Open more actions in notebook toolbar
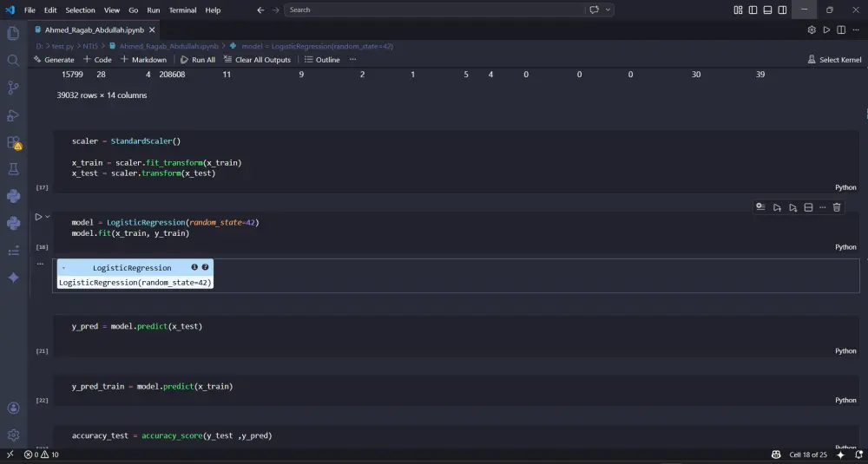This screenshot has width=868, height=464. [352, 60]
